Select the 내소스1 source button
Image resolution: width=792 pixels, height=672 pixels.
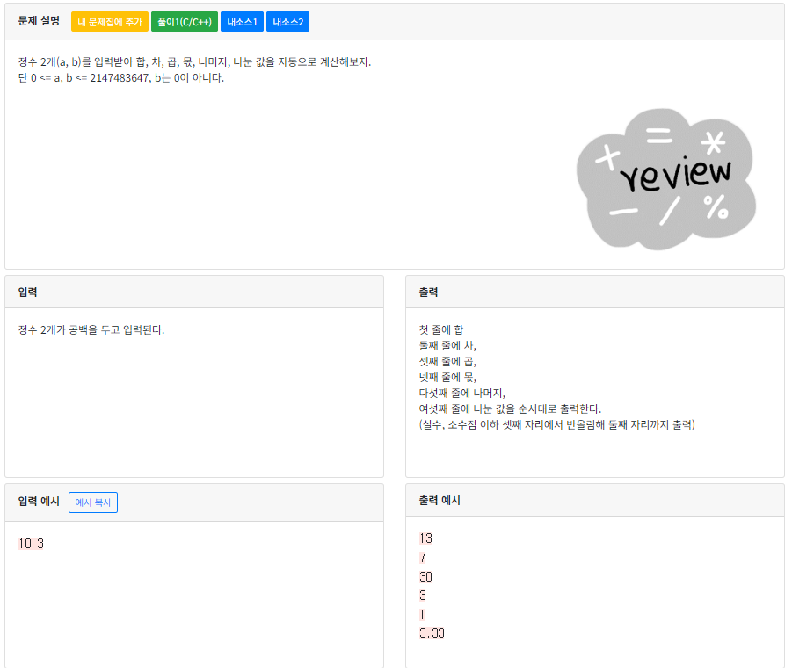pos(242,21)
